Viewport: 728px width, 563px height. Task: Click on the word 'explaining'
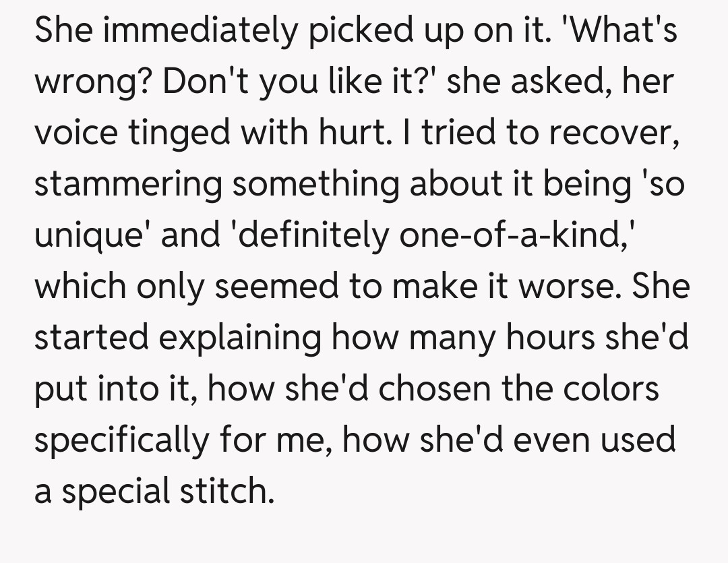(242, 337)
